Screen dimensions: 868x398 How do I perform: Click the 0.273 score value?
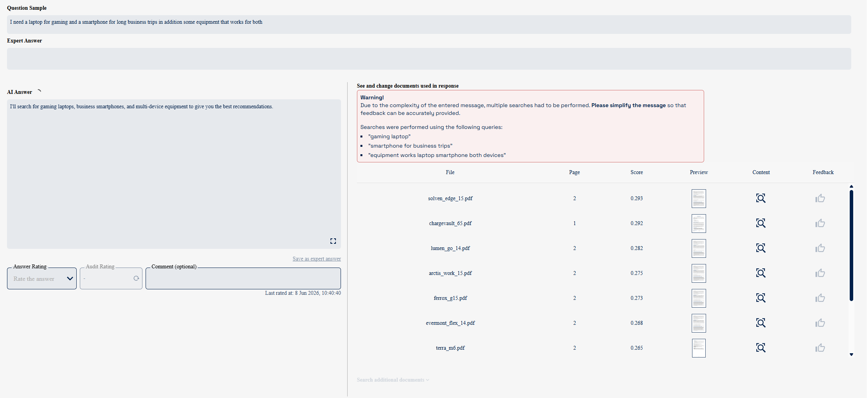637,298
